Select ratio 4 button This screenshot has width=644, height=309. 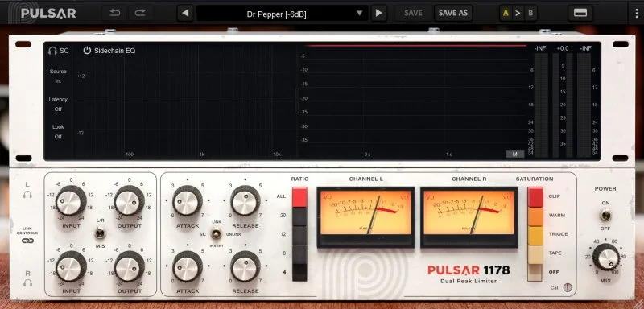(x=299, y=273)
